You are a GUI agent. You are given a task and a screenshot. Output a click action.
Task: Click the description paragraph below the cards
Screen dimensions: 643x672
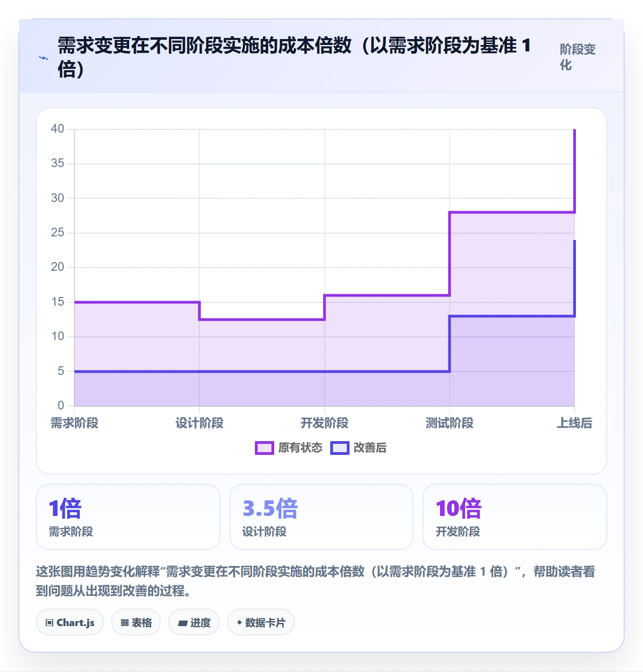(x=316, y=581)
